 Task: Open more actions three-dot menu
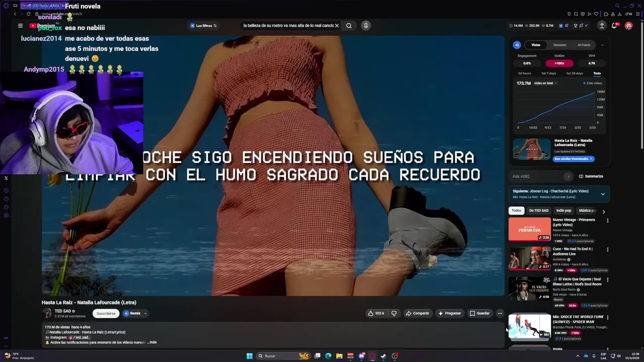500,313
